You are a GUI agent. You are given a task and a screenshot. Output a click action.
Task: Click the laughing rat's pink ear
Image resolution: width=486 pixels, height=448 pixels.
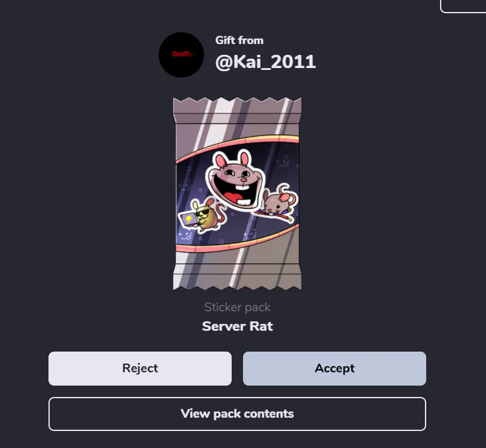[222, 161]
